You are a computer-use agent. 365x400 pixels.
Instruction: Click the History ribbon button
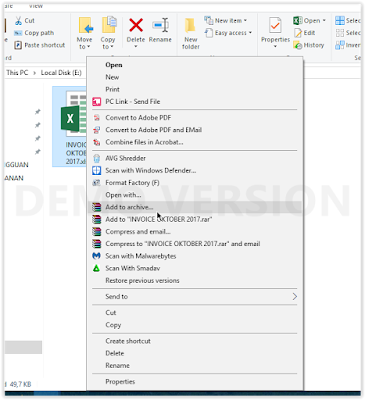click(x=309, y=45)
